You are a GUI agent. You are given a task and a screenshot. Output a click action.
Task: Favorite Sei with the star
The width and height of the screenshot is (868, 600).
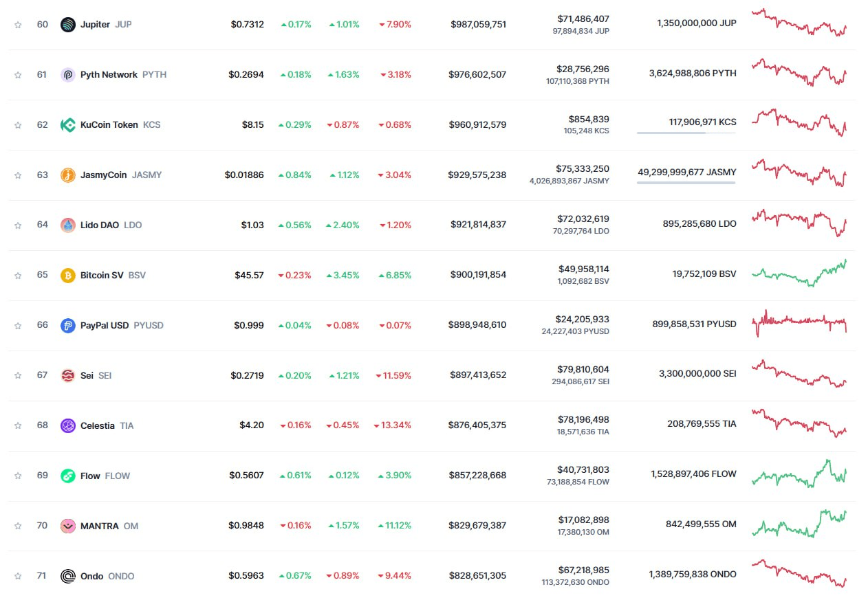coord(18,376)
